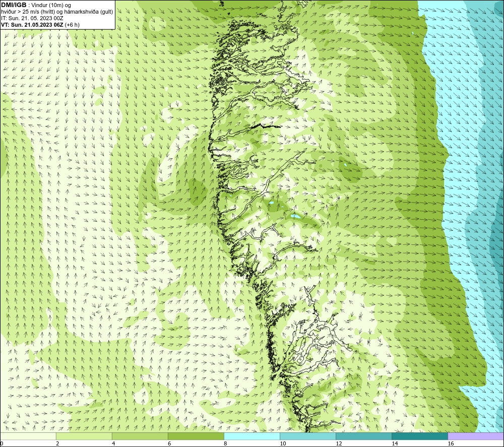Viewport: 504px width, 447px height.
Task: Click the 'Vindur (10m) og' label
Action: 51,6
